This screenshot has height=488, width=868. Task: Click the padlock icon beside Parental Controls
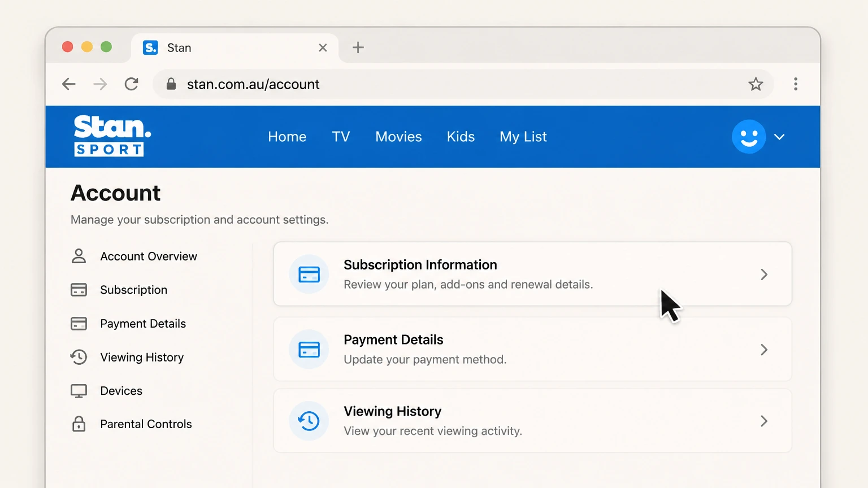tap(79, 424)
